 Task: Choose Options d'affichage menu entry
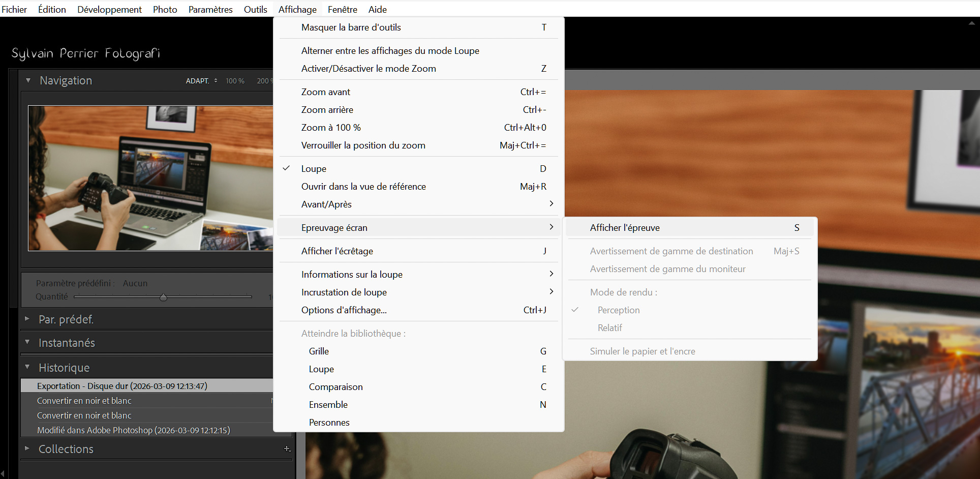tap(344, 310)
